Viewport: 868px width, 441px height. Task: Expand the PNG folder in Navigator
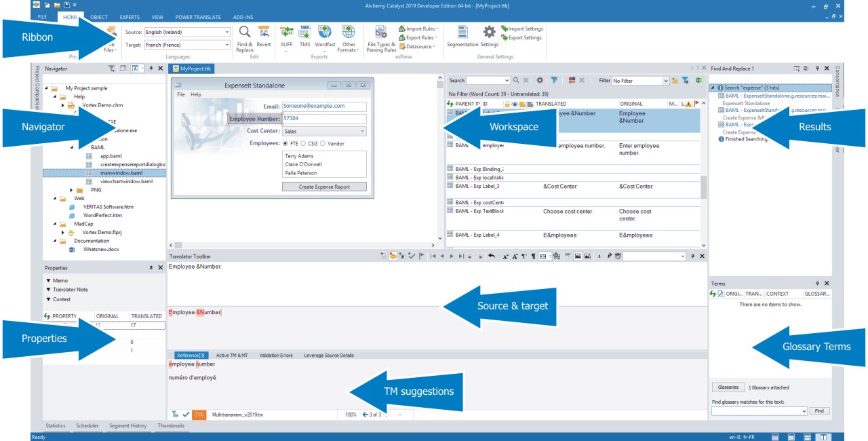coord(72,190)
